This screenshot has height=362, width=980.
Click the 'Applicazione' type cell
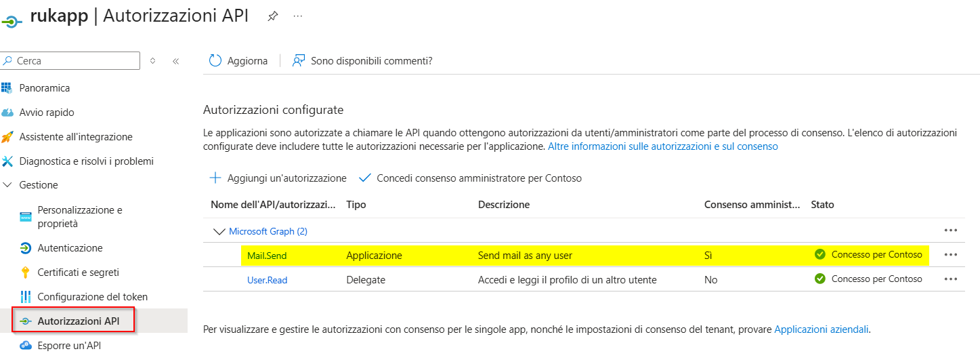[x=374, y=256]
